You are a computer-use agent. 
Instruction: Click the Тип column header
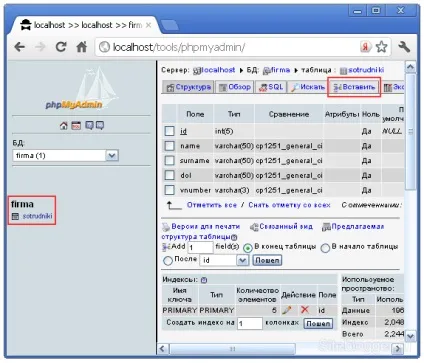[234, 114]
